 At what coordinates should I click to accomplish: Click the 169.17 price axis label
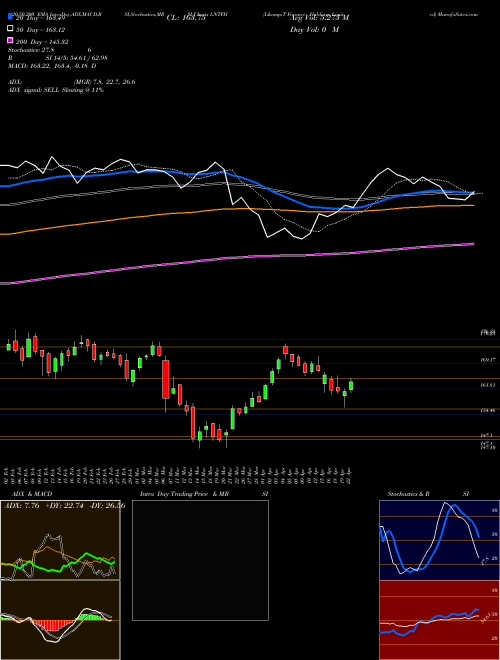click(x=487, y=360)
